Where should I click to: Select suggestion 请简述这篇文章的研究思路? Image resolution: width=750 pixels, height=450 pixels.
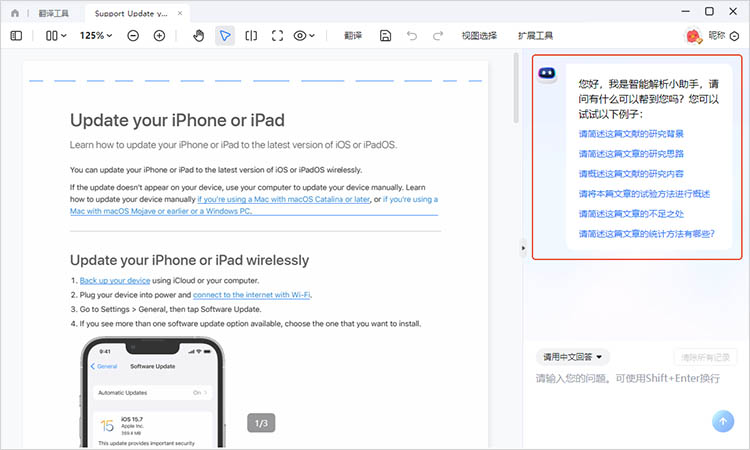click(631, 154)
